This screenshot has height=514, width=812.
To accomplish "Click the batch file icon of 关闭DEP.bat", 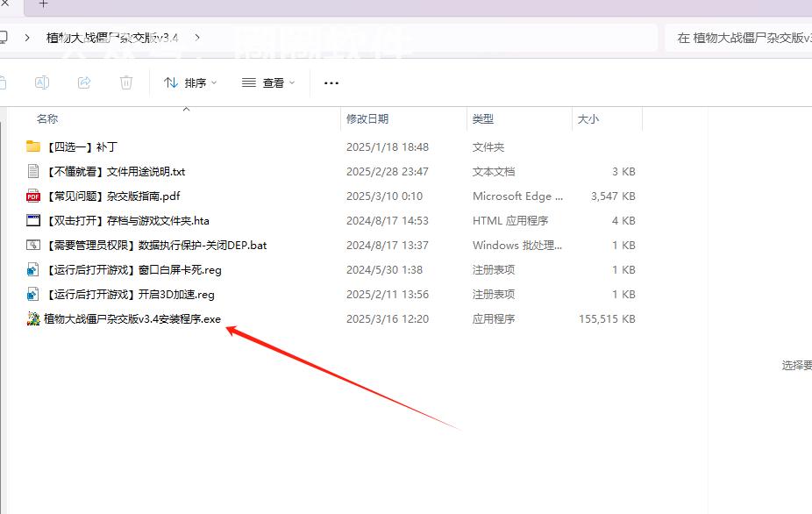I will pyautogui.click(x=33, y=245).
